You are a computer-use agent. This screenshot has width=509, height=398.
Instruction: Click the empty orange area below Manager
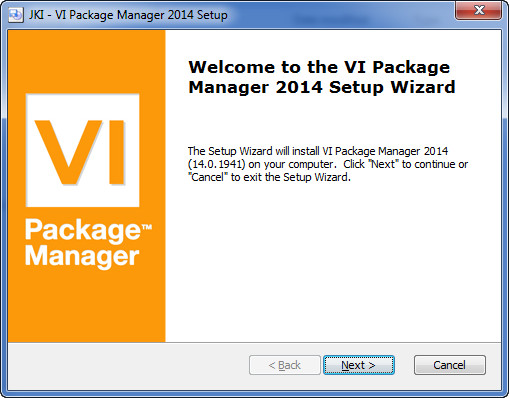[87, 305]
